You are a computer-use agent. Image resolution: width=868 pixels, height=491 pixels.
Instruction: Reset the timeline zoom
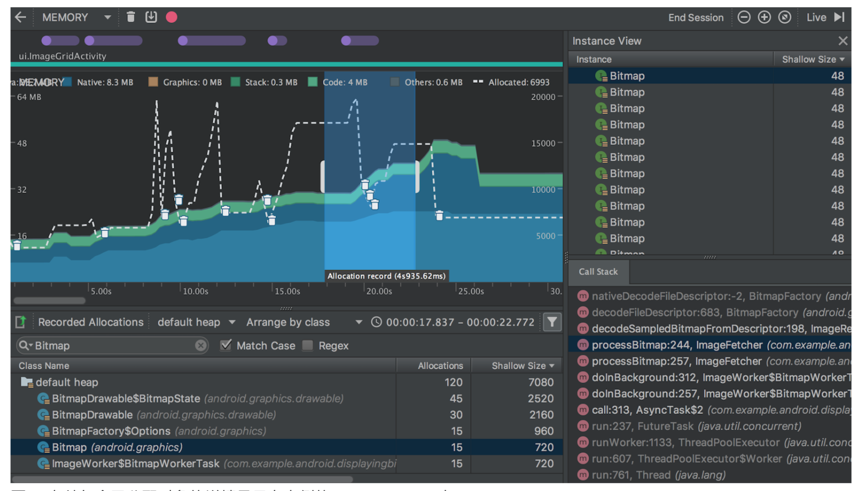tap(785, 17)
